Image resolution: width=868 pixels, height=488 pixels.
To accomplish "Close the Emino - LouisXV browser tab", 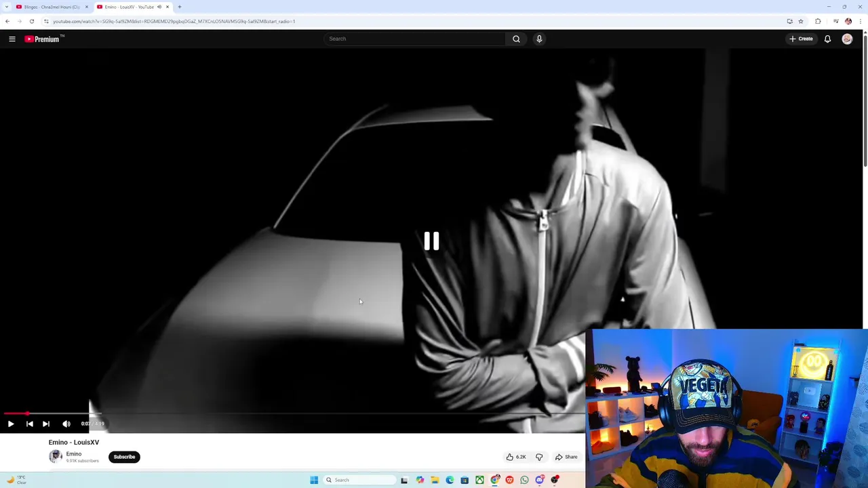I will (x=167, y=7).
